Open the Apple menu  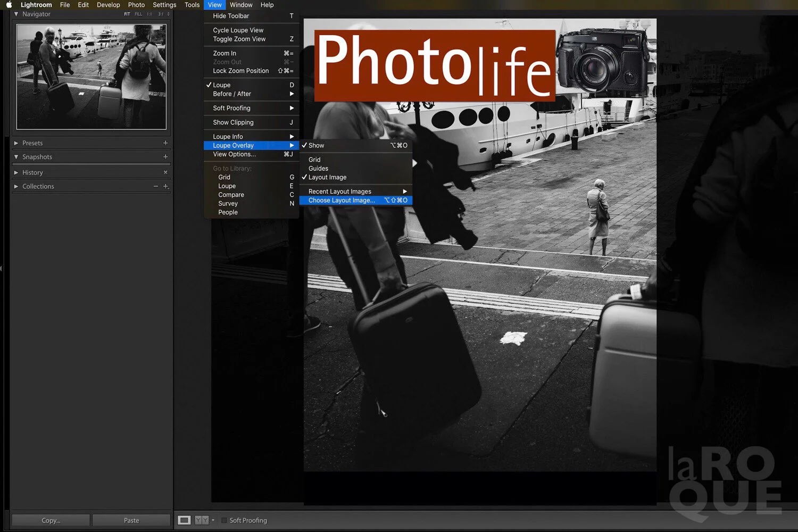click(9, 5)
